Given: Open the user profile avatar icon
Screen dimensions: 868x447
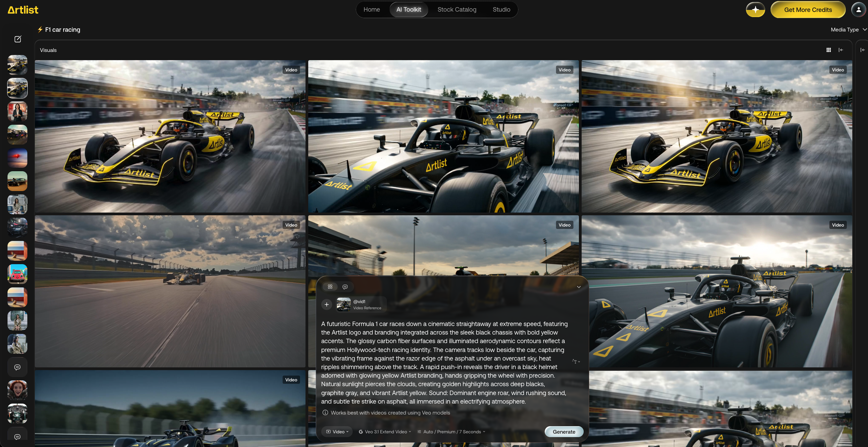Looking at the screenshot, I should tap(858, 10).
